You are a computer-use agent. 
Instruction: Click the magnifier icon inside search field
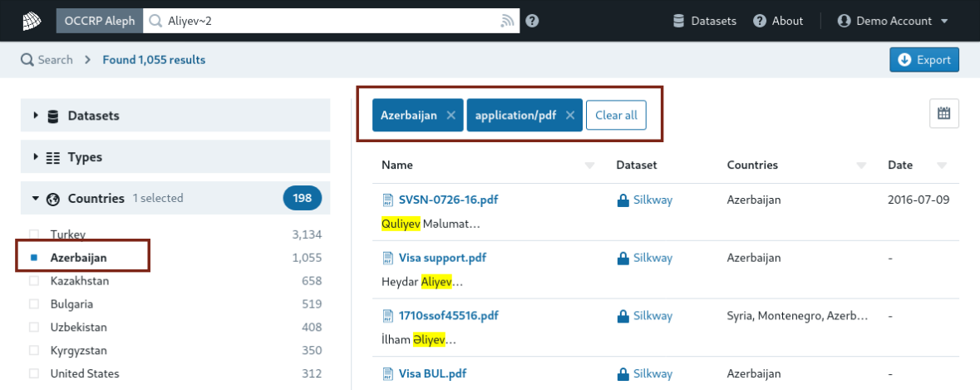[155, 22]
